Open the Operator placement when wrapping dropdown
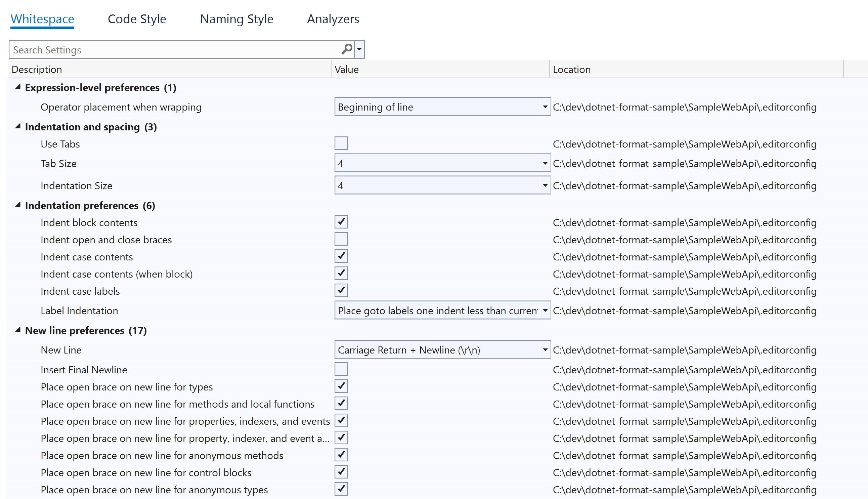This screenshot has height=499, width=868. click(545, 107)
